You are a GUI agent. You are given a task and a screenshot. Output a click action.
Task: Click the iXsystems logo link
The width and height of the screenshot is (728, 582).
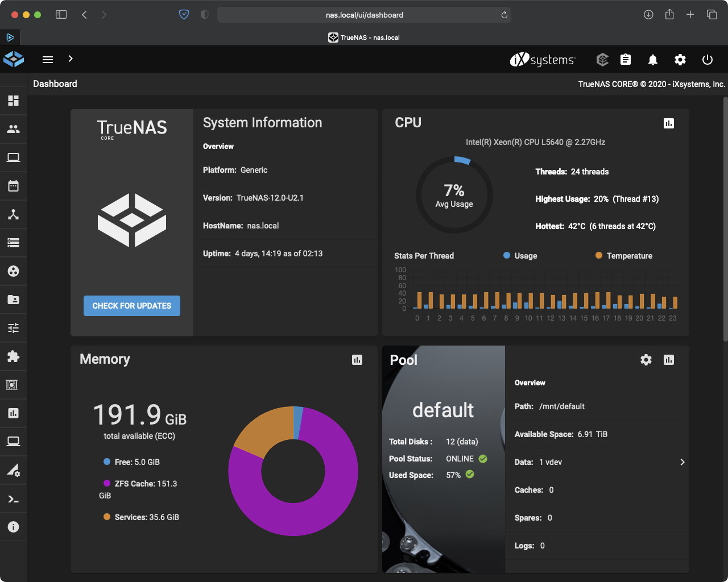(543, 60)
